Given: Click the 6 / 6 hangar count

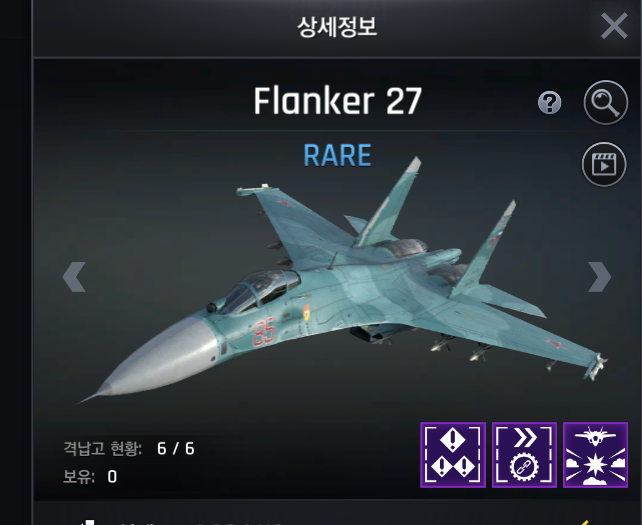Looking at the screenshot, I should [x=176, y=449].
